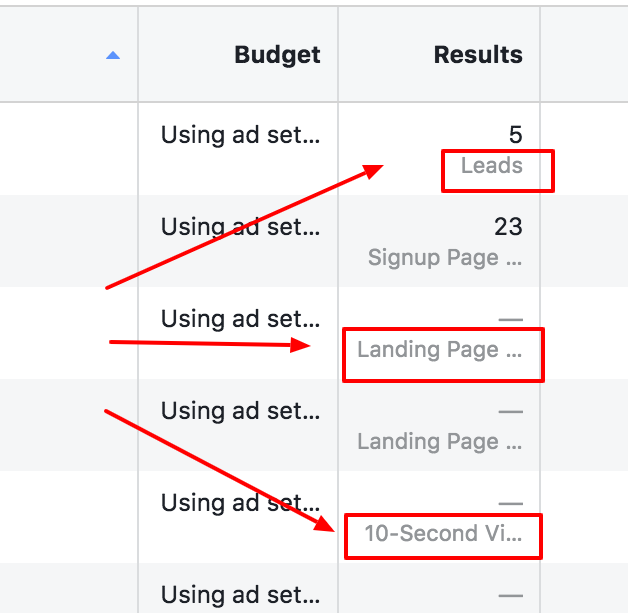The width and height of the screenshot is (628, 613).
Task: Click the blue sort arrow in the header
Action: (x=113, y=55)
